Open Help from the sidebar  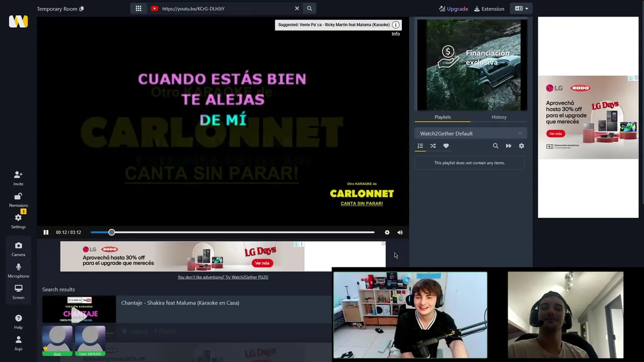18,322
